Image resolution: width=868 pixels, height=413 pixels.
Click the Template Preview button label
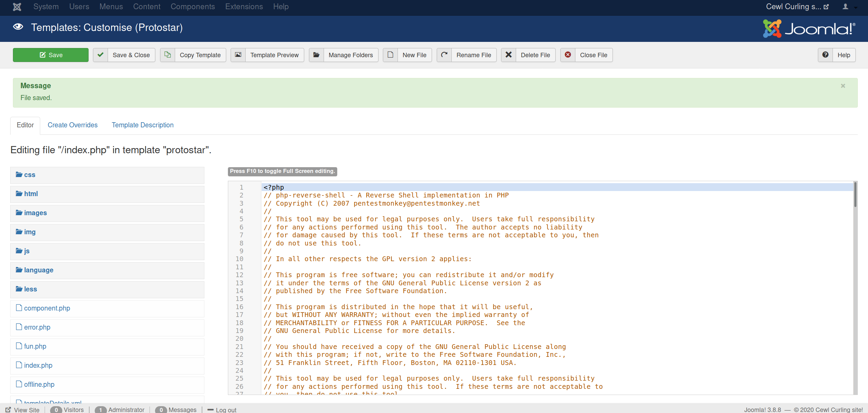(x=275, y=55)
